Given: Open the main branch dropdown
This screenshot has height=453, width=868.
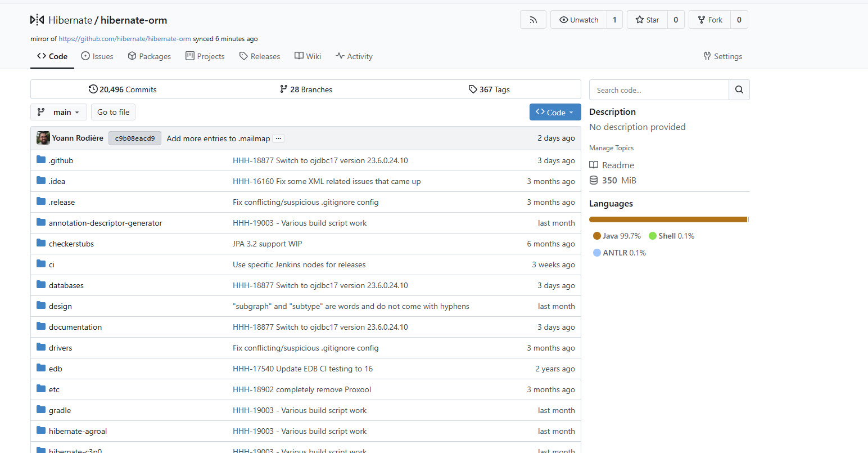Looking at the screenshot, I should (58, 112).
